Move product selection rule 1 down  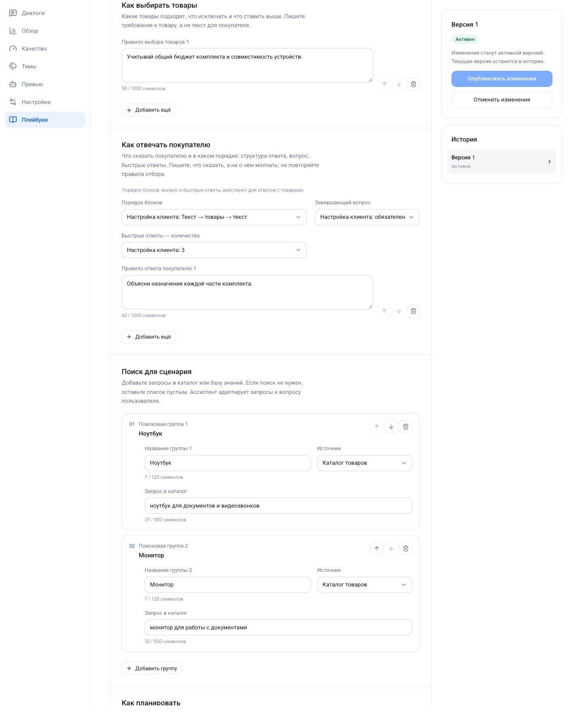(399, 84)
